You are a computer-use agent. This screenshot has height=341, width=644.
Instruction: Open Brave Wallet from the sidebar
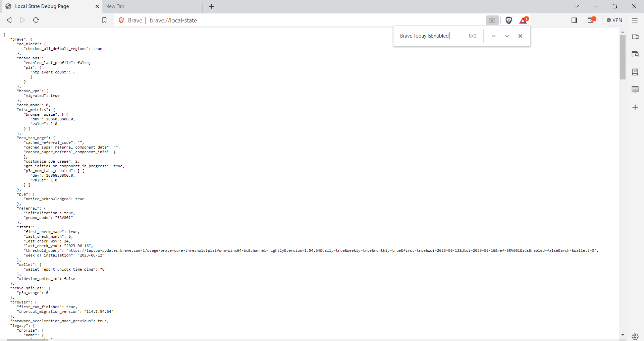click(x=635, y=54)
